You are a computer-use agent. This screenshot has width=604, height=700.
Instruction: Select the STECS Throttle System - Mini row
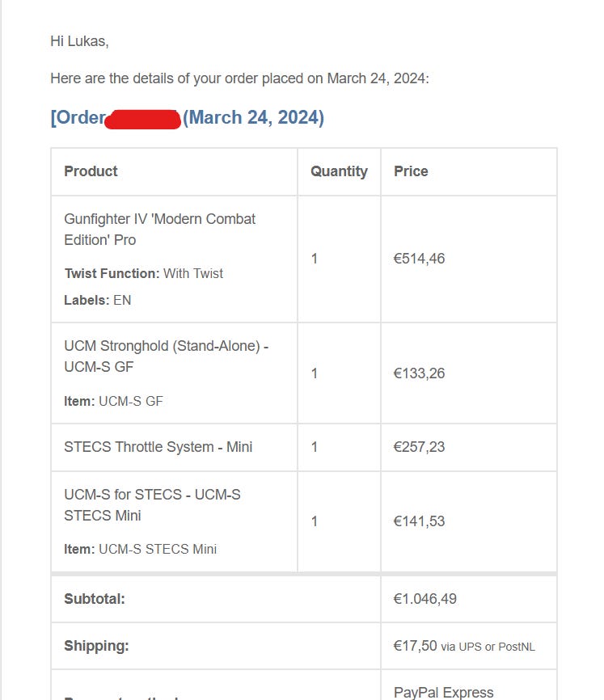tap(158, 447)
